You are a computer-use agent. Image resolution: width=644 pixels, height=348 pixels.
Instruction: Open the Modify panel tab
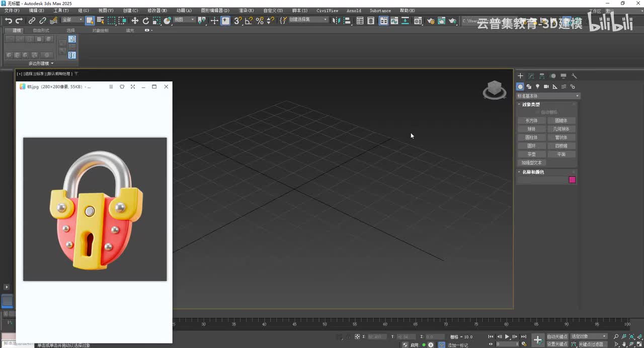click(x=531, y=76)
